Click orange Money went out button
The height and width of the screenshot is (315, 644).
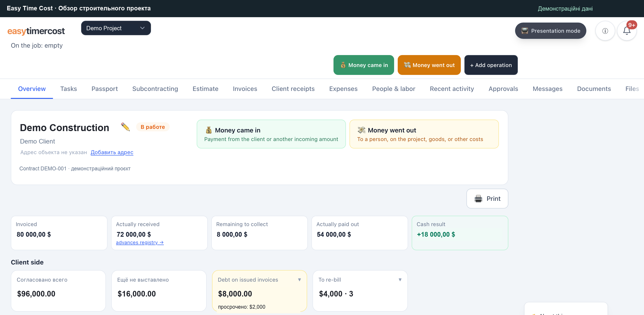pos(429,65)
